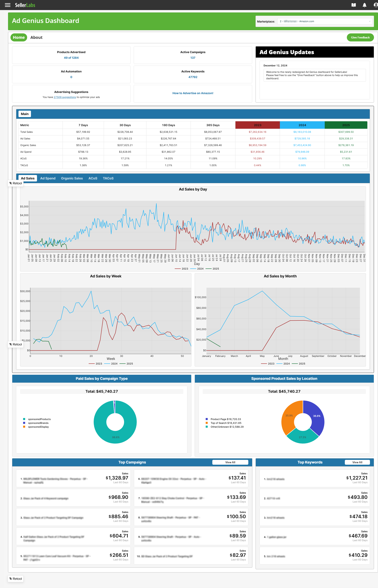The image size is (378, 588).
Task: Click the red 2023 column header
Action: coord(258,125)
